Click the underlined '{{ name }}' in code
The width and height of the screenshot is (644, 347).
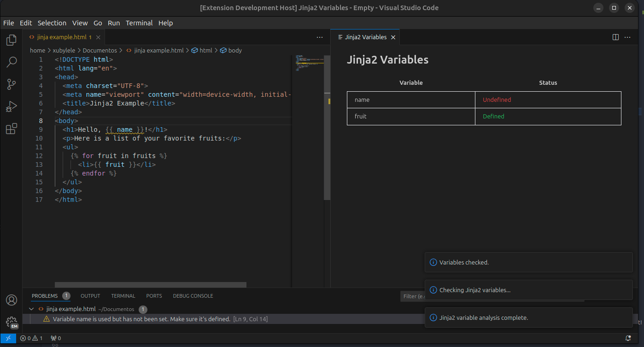point(125,129)
